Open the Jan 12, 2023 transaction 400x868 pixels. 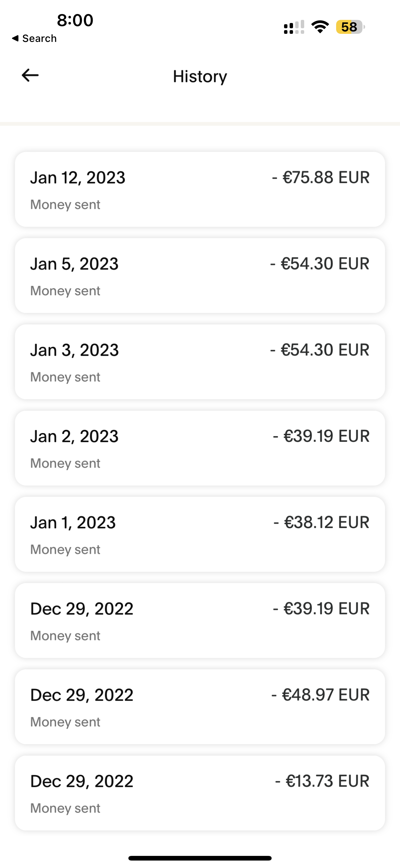[200, 189]
